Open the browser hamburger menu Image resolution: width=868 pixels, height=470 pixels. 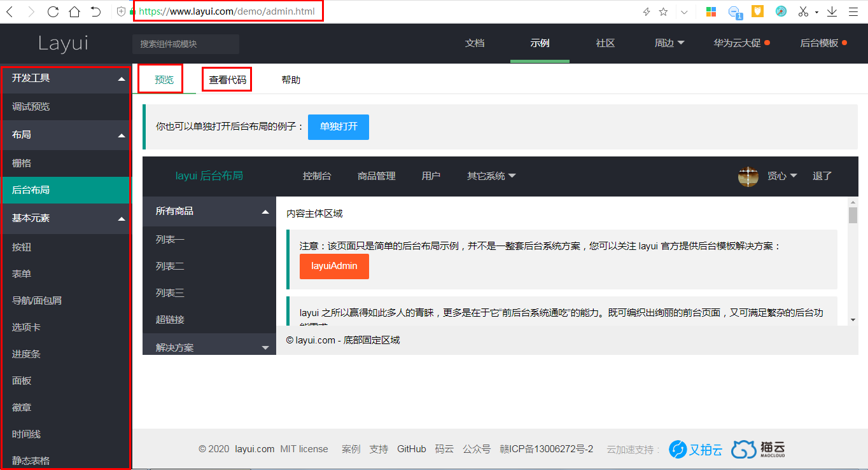853,11
